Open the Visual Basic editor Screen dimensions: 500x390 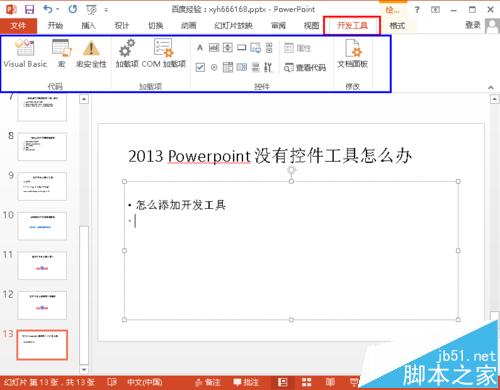point(25,53)
